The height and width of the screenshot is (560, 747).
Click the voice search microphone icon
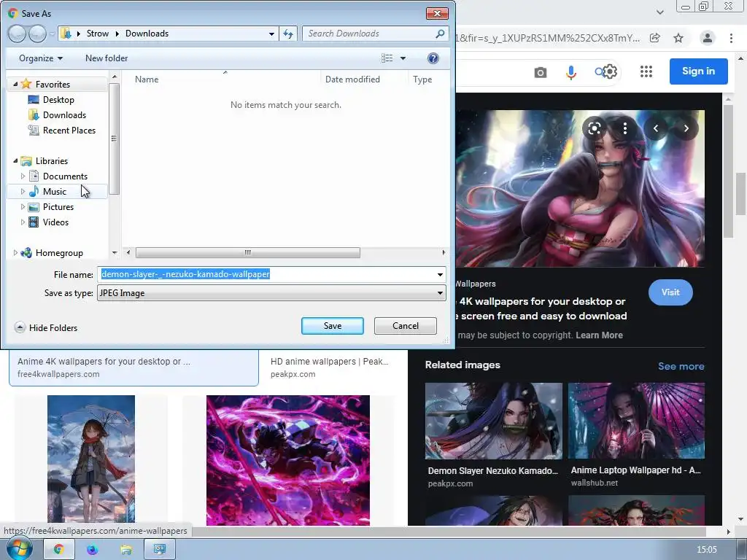tap(570, 72)
